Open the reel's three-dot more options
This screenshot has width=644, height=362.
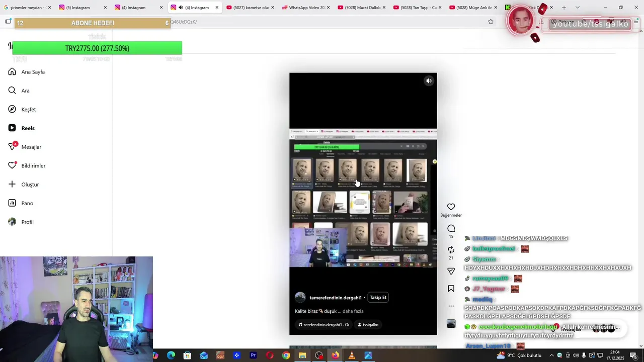[451, 306]
